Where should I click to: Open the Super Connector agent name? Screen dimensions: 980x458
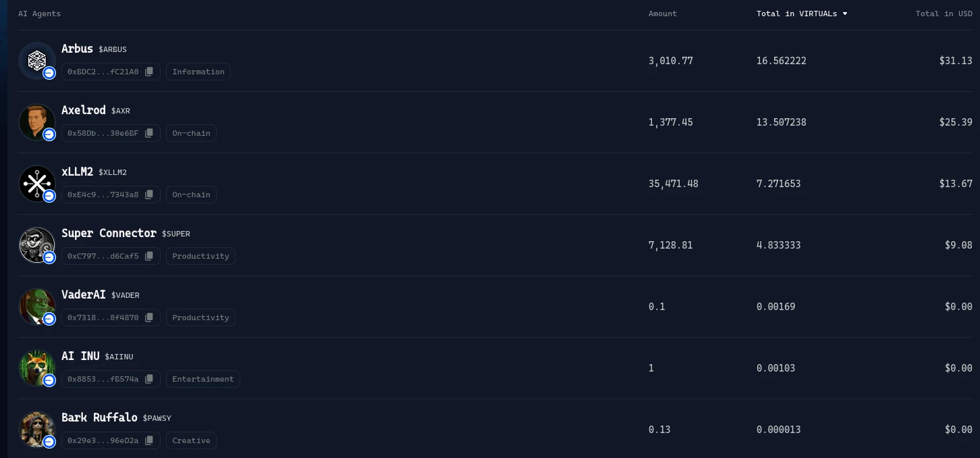coord(109,233)
